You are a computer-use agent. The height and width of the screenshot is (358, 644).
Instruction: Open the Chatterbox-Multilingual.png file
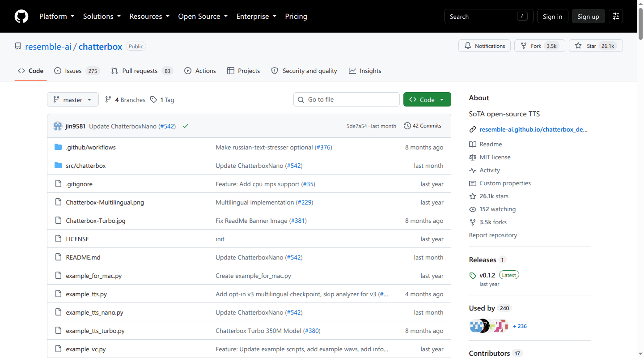(x=105, y=202)
